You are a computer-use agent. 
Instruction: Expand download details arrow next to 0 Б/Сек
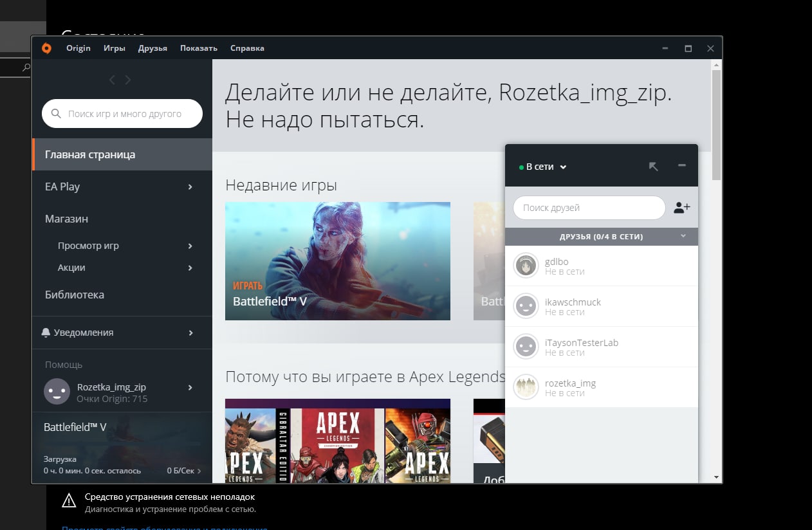coord(199,471)
